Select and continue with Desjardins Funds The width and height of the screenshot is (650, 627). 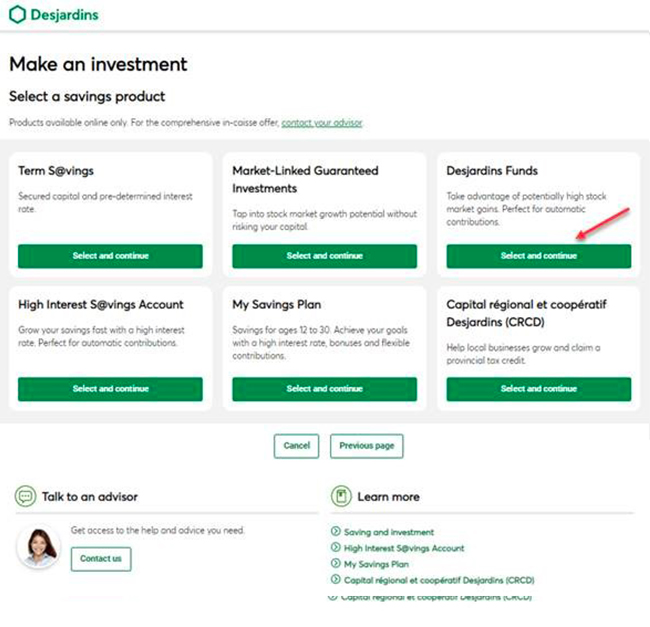[538, 256]
